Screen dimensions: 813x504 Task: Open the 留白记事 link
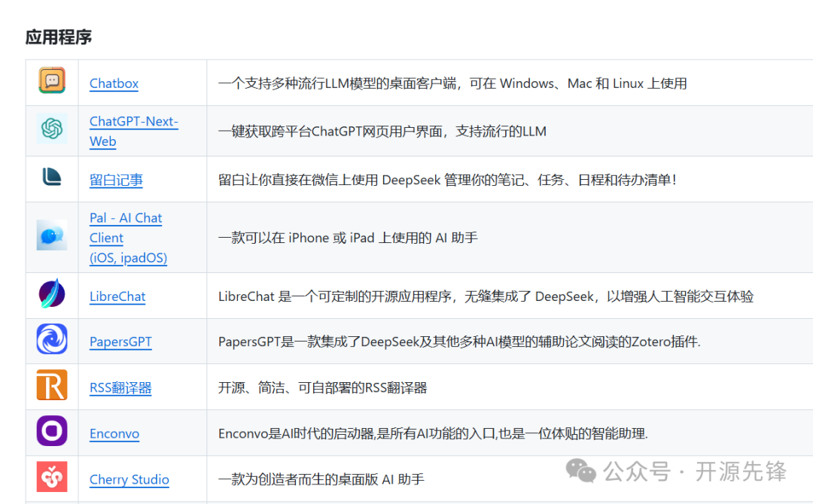point(116,181)
